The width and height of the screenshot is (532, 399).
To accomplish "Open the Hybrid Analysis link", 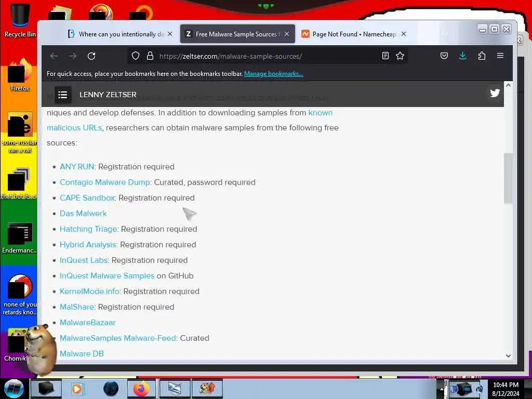I will click(x=88, y=245).
